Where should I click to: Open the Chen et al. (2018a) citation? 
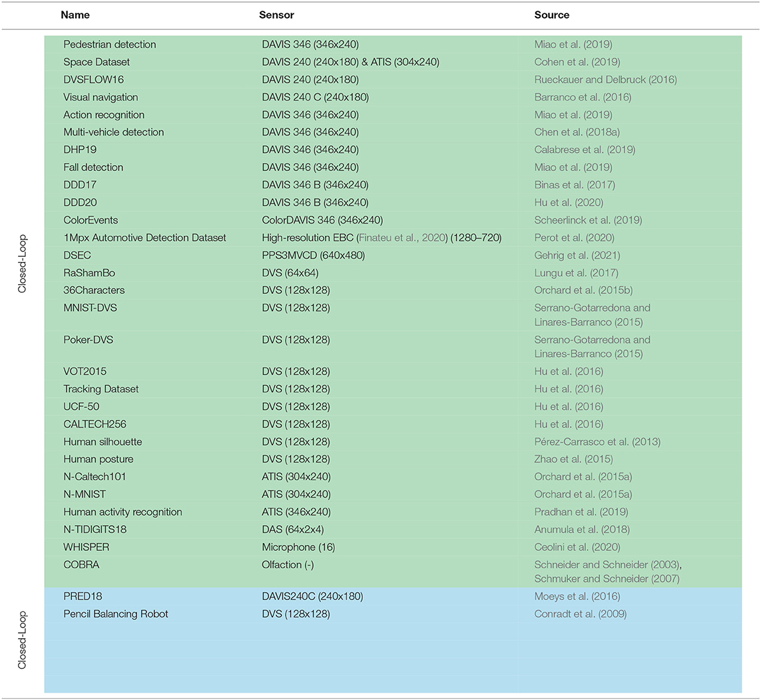point(577,132)
